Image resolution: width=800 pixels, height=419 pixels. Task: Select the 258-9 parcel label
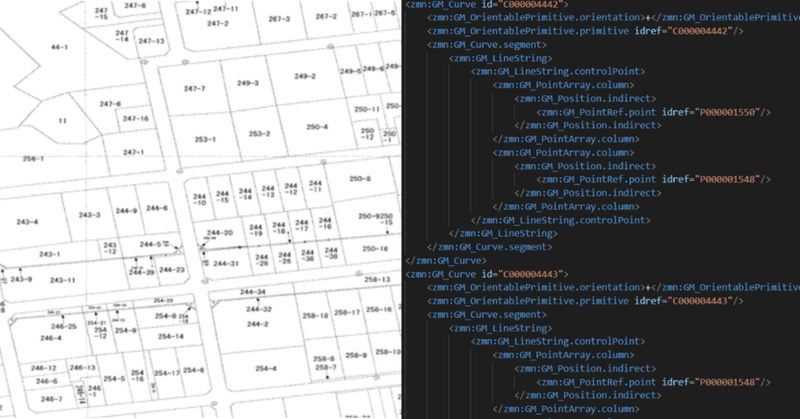[x=356, y=355]
